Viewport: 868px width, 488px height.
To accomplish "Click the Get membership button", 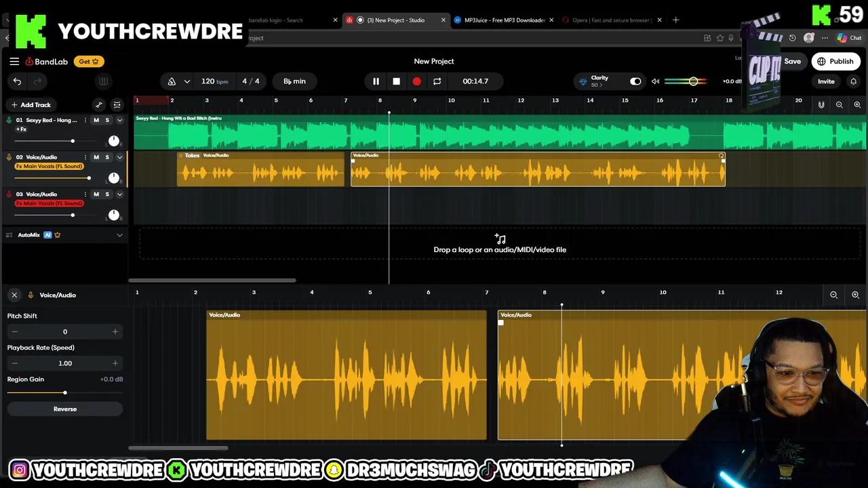I will (x=89, y=62).
